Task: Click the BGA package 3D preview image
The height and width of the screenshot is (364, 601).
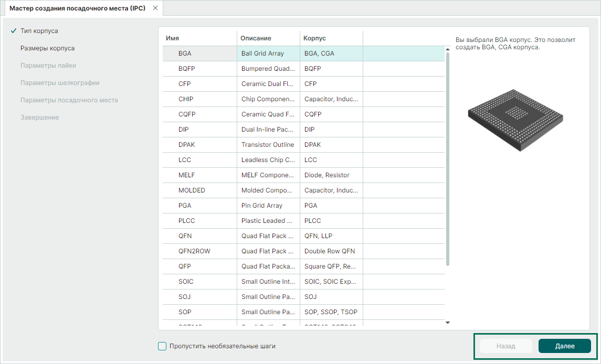Action: pyautogui.click(x=516, y=120)
